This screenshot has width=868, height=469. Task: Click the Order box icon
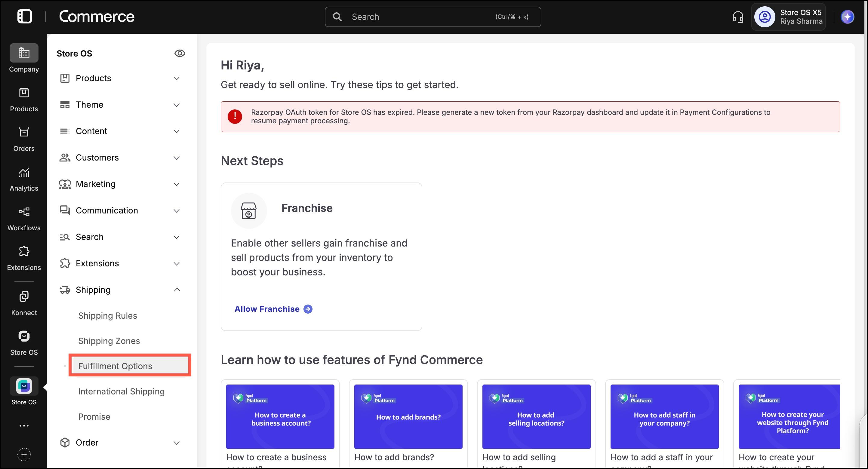click(x=65, y=442)
